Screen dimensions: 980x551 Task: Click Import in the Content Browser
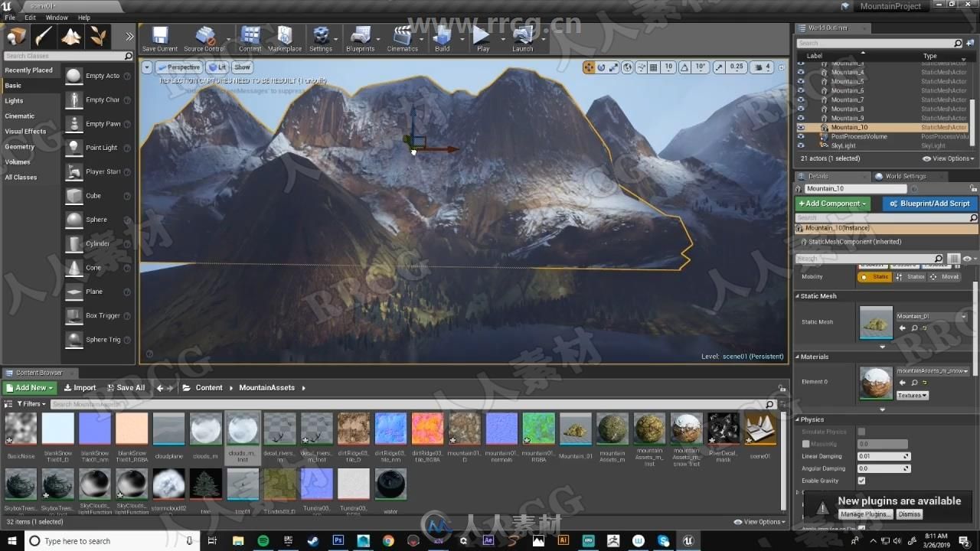pos(80,387)
